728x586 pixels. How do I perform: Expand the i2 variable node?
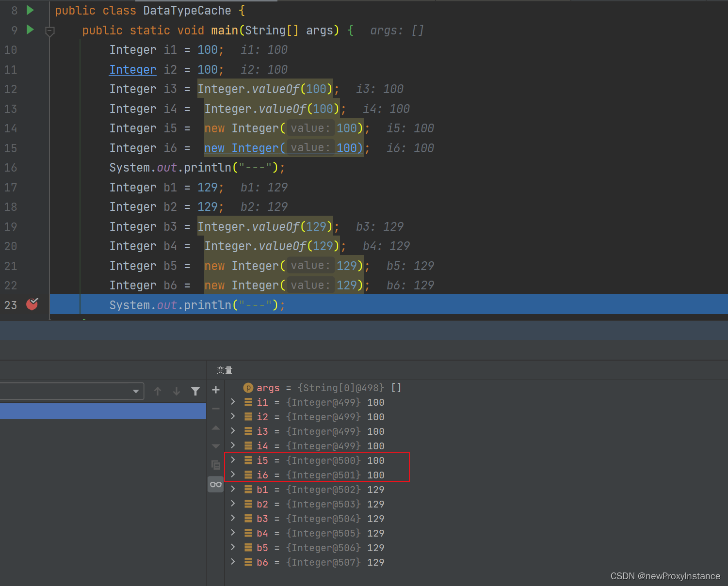(233, 416)
